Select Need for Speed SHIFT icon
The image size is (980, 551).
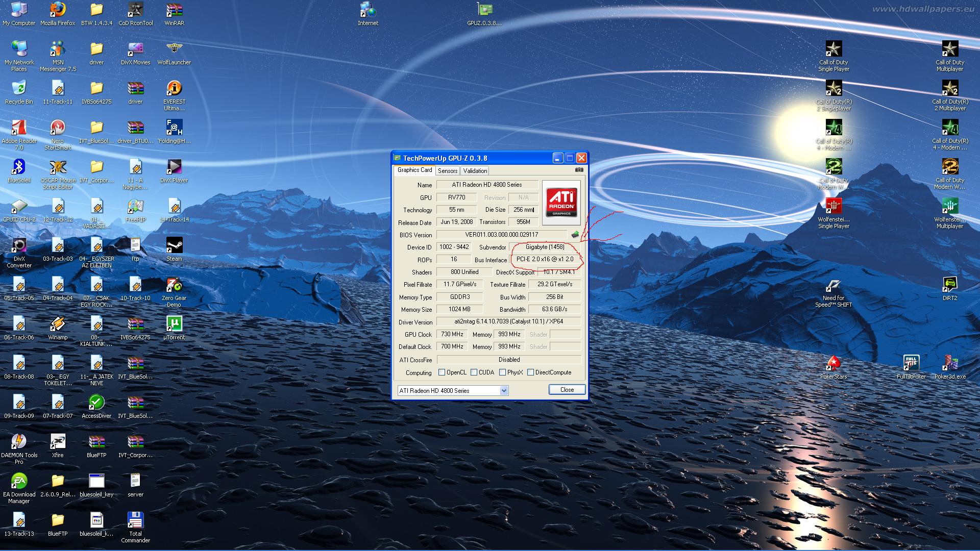click(x=834, y=292)
